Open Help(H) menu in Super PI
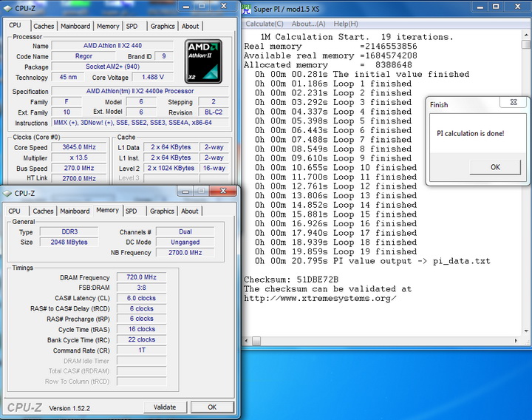The width and height of the screenshot is (532, 420). pos(346,24)
